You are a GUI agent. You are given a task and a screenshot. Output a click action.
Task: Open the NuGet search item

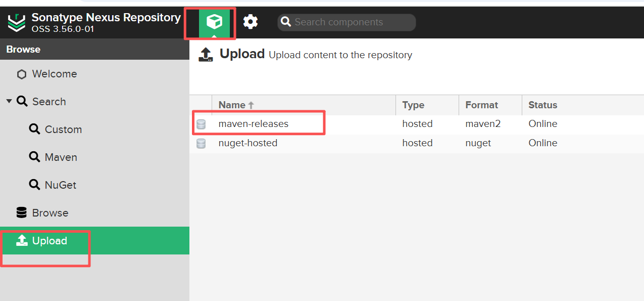click(x=94, y=185)
